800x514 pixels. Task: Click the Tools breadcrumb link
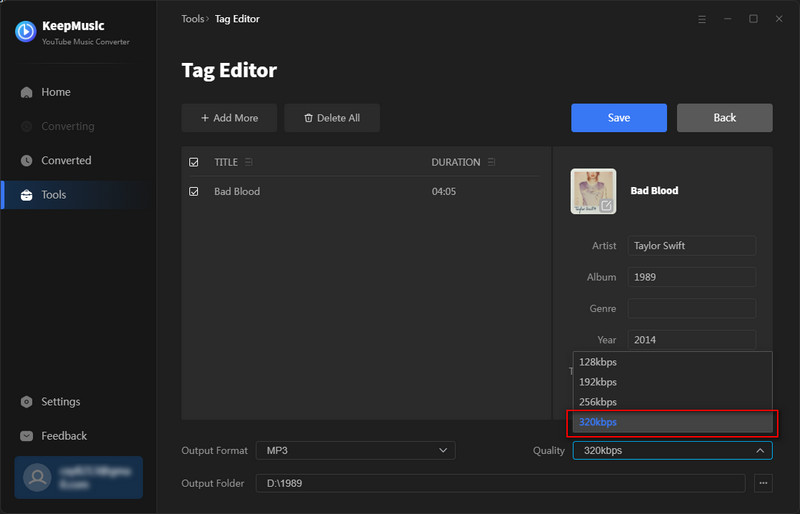[192, 19]
